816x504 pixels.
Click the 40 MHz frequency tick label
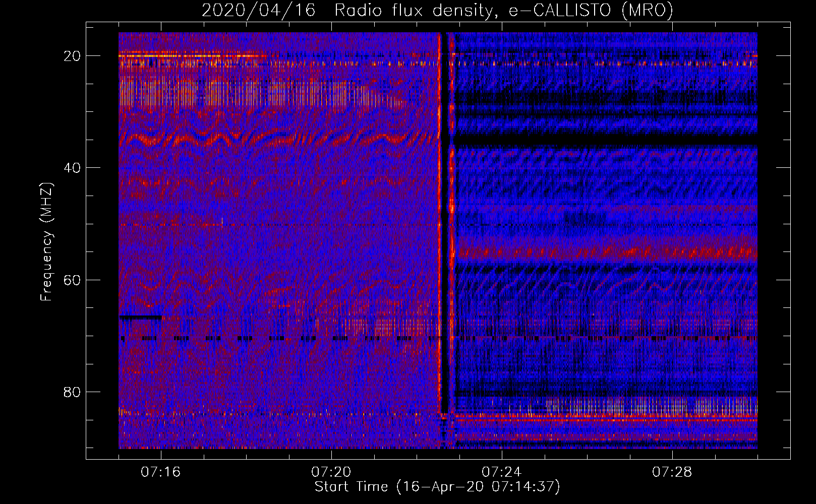(x=72, y=168)
